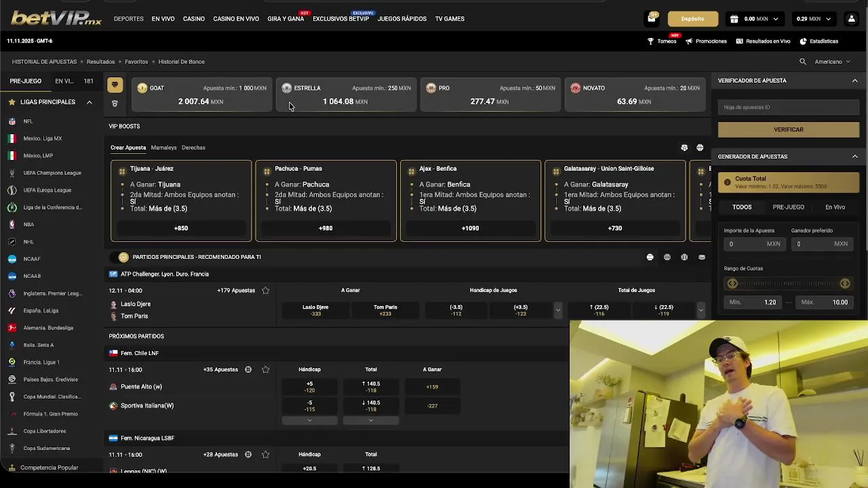Image resolution: width=868 pixels, height=488 pixels.
Task: Expand more Total options for Puente Alto
Action: pos(371,420)
